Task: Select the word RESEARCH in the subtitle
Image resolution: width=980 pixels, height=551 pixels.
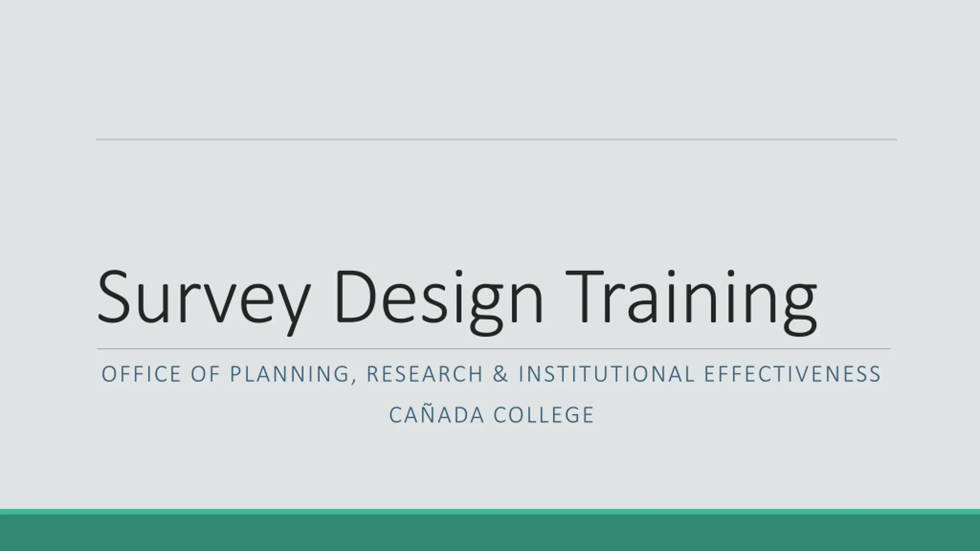Action: tap(425, 374)
